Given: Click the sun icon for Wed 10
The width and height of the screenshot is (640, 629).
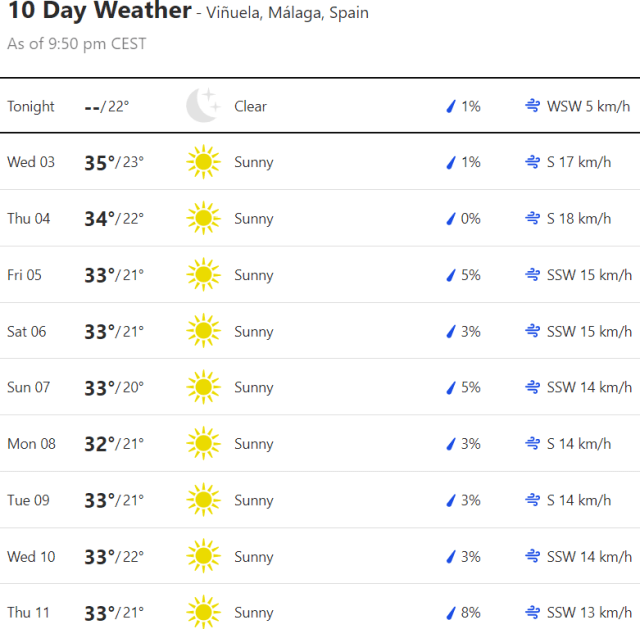Looking at the screenshot, I should pyautogui.click(x=203, y=556).
